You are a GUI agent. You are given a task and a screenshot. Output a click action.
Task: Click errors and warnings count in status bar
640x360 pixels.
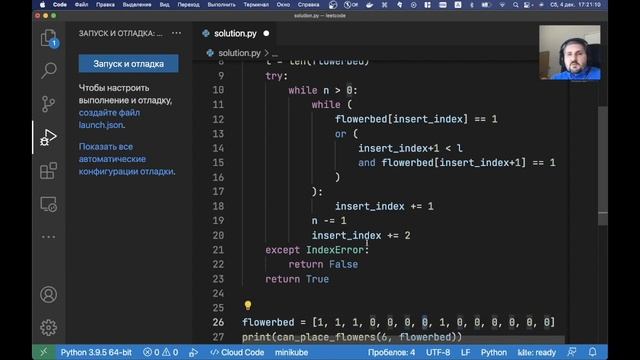pos(160,352)
